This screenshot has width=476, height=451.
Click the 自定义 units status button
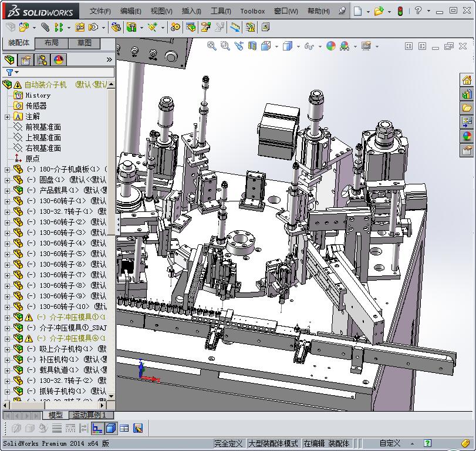click(390, 443)
